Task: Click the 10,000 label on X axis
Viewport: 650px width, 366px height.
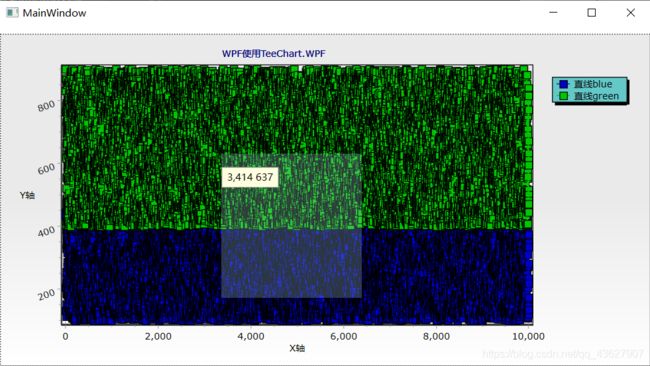Action: [x=529, y=336]
